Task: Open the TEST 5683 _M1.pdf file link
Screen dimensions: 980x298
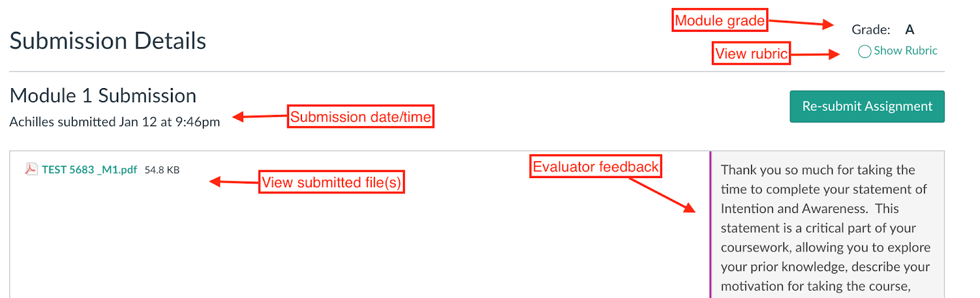Action: point(89,169)
